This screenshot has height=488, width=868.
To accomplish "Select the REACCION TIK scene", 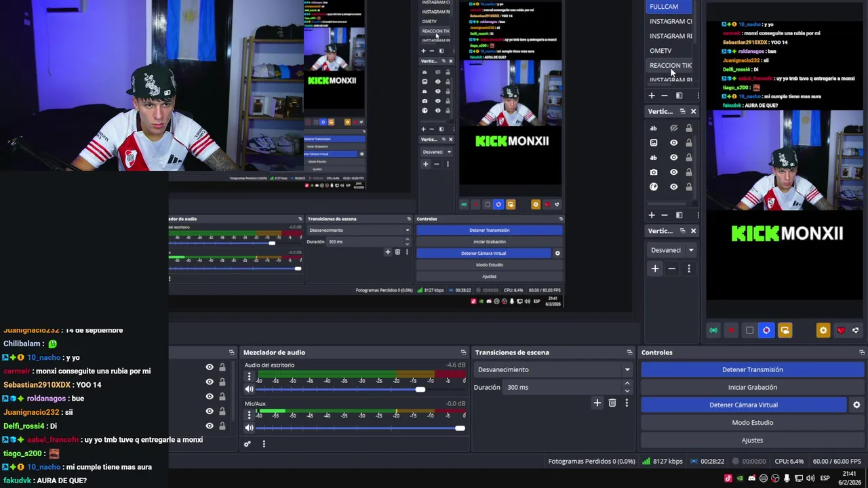I will [670, 66].
